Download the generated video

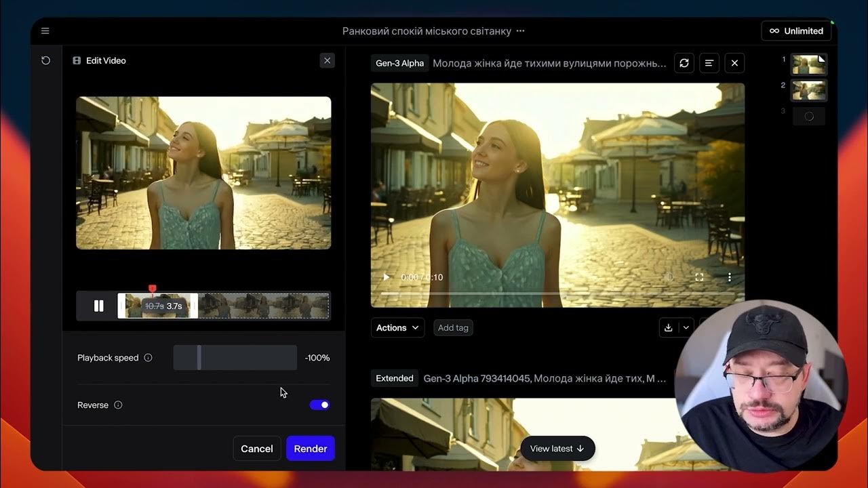[x=668, y=327]
